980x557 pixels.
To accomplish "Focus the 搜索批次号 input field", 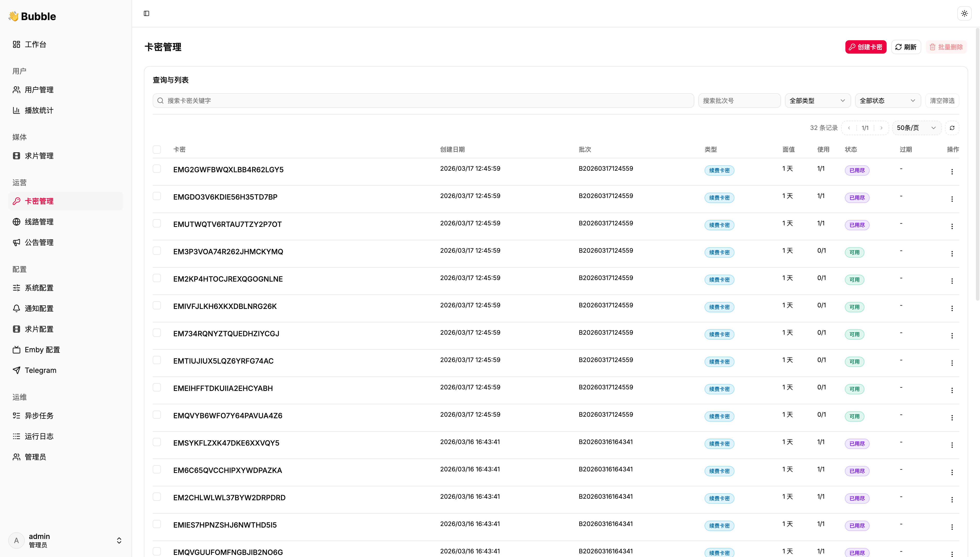I will (739, 101).
